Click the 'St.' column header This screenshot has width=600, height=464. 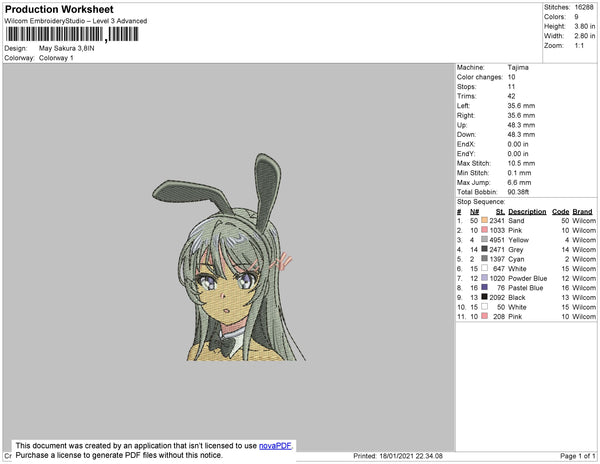[x=501, y=212]
